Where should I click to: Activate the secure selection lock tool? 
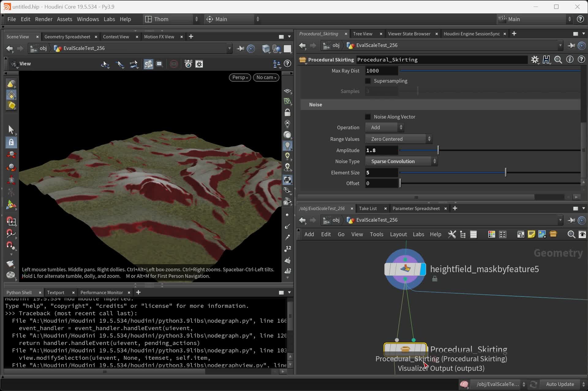[11, 142]
